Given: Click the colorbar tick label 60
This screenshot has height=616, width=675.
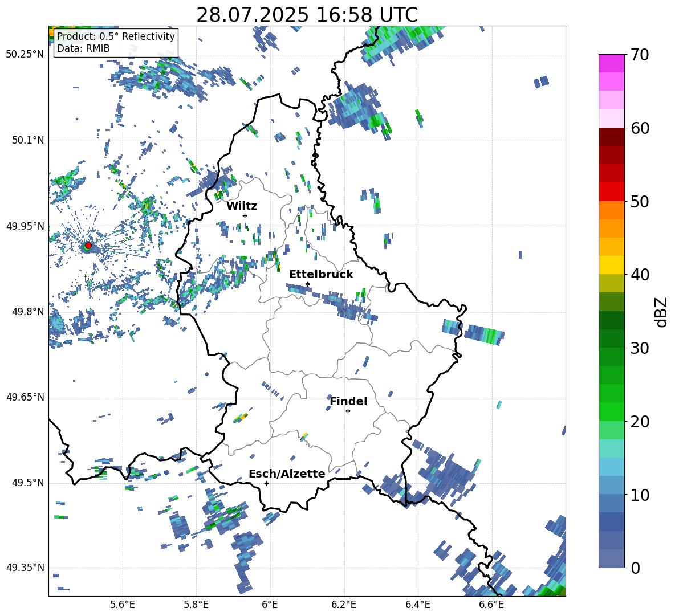Looking at the screenshot, I should coord(640,128).
